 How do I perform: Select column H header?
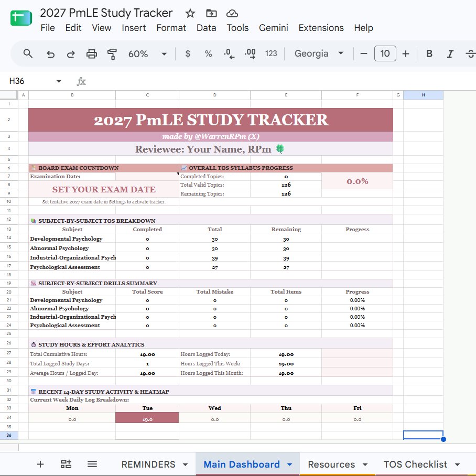pos(423,95)
